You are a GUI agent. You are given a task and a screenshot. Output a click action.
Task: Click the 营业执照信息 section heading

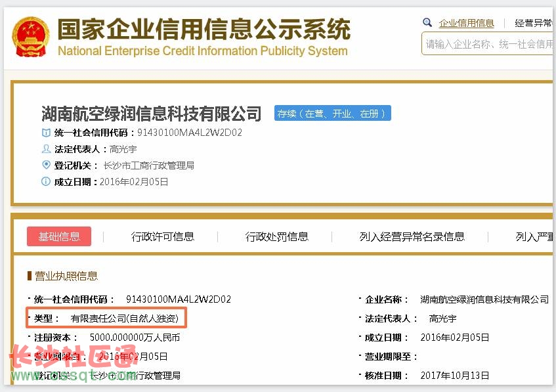pyautogui.click(x=66, y=276)
